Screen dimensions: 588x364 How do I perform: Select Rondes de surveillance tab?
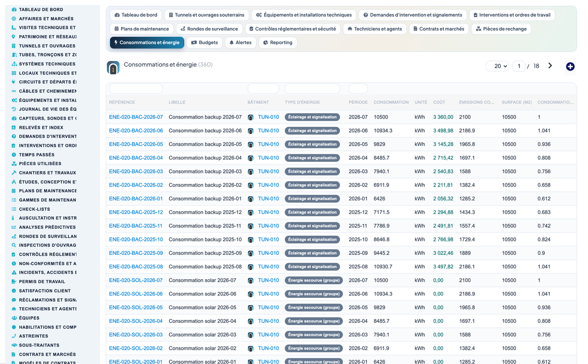click(209, 29)
